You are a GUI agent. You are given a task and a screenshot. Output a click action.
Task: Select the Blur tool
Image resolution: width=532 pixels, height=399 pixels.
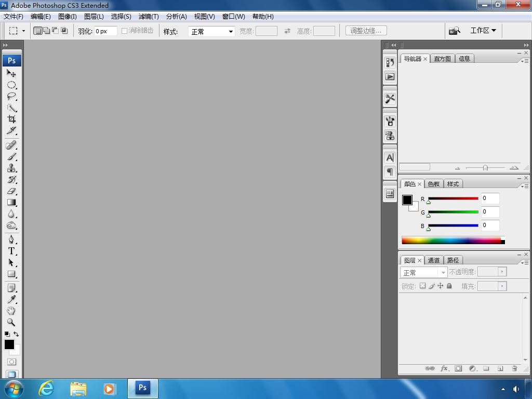point(11,214)
